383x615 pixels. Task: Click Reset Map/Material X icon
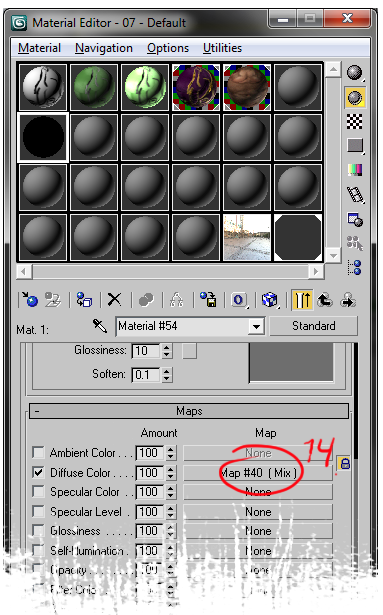115,300
